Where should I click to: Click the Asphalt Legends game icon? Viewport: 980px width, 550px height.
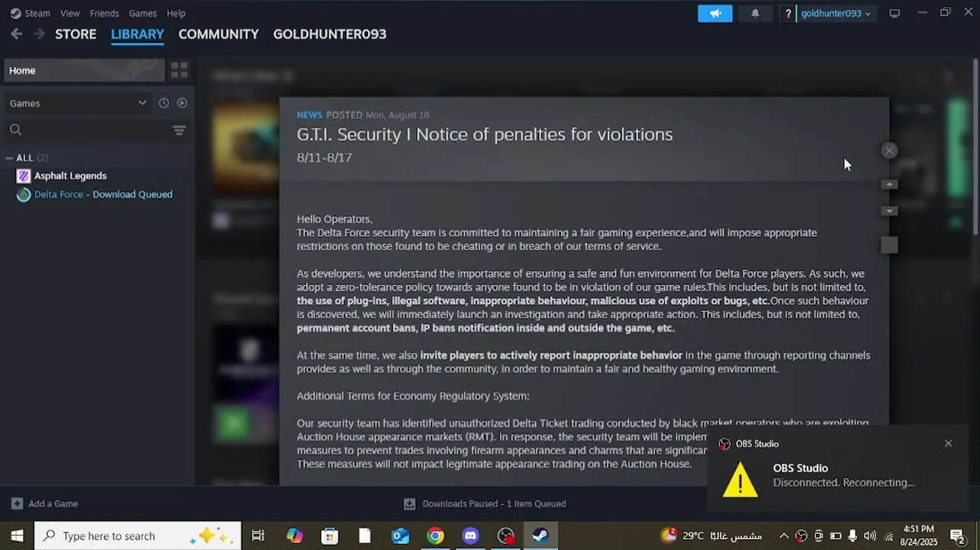(x=24, y=176)
